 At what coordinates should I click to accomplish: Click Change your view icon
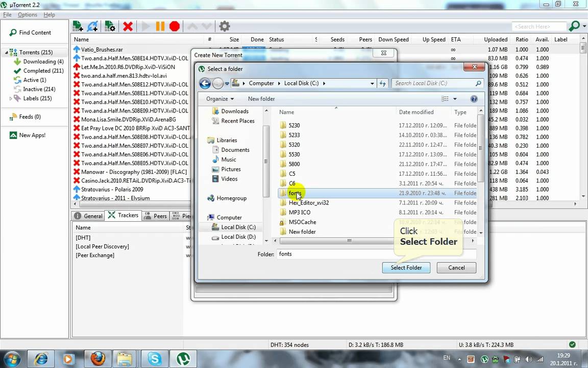click(x=445, y=99)
